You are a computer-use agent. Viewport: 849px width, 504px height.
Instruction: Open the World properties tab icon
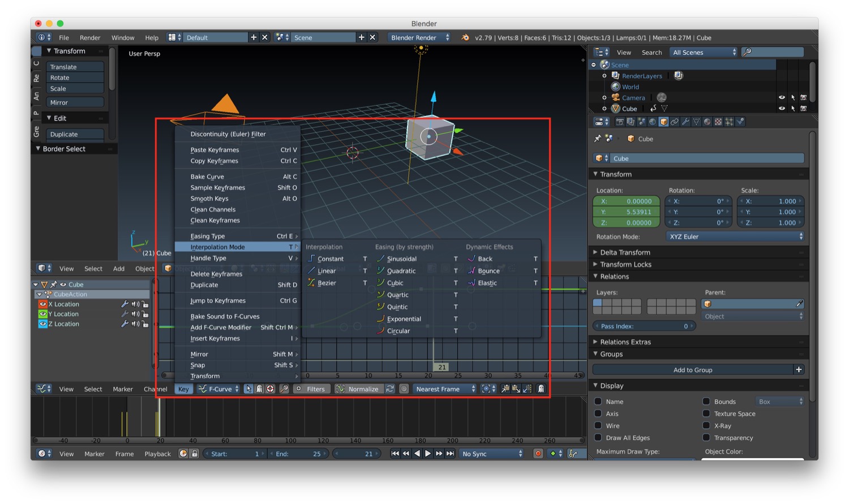pos(653,122)
